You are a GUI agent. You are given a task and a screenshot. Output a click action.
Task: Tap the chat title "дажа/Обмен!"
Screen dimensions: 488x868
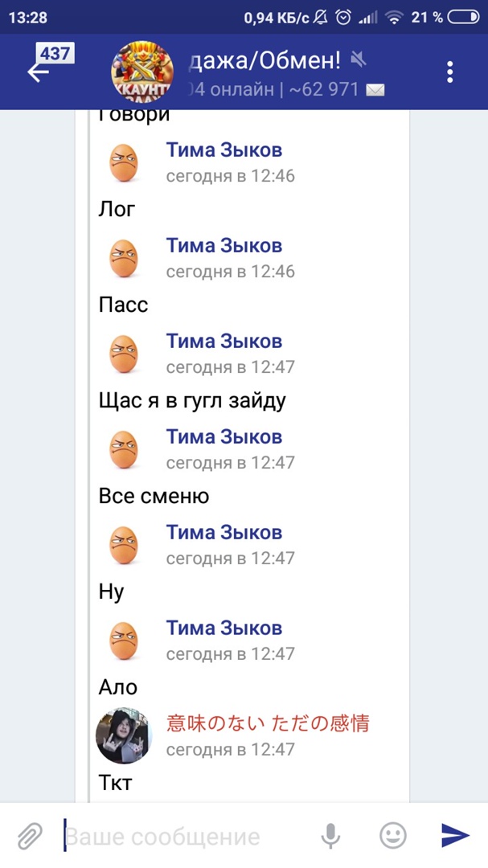pos(264,59)
